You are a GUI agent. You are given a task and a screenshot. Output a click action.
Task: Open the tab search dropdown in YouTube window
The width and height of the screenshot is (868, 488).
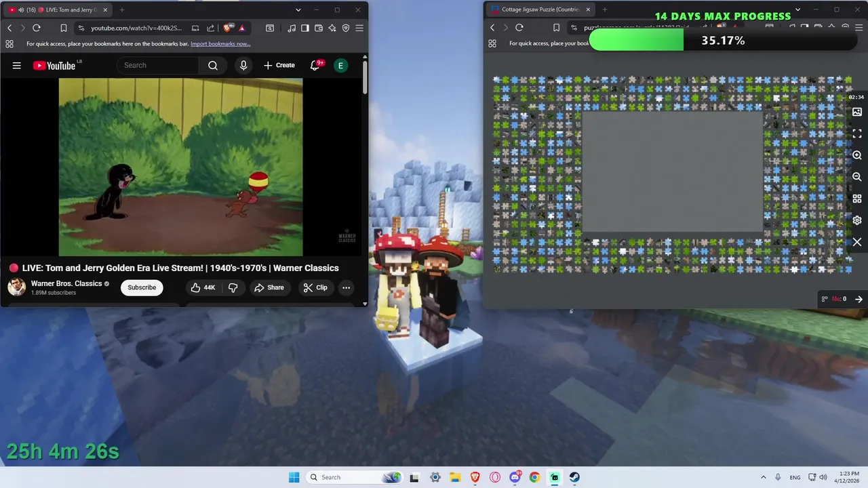pos(298,9)
